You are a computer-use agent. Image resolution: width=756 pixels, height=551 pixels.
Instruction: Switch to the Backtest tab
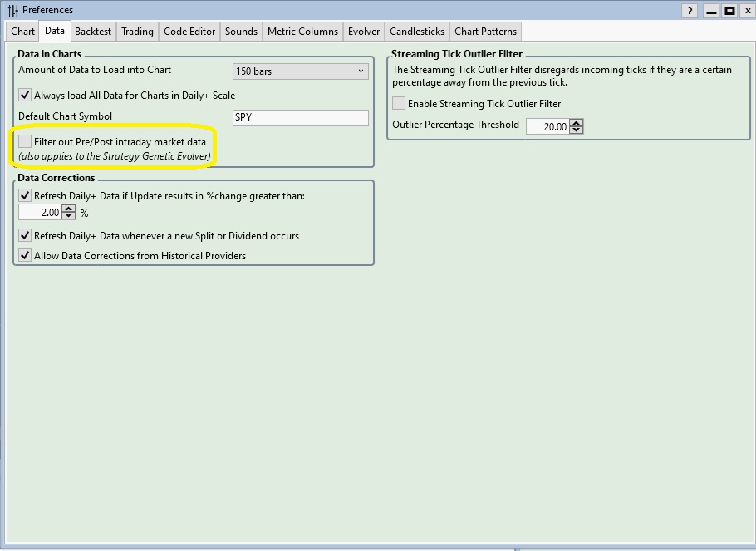[92, 32]
